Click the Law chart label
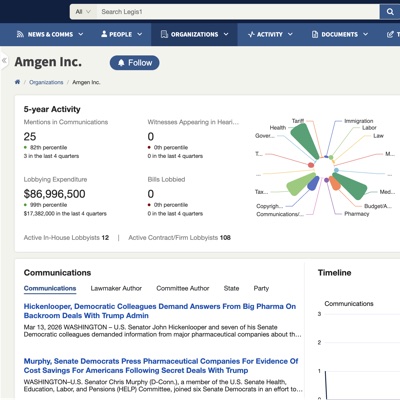Viewport: 400px width, 400px height. coord(378,136)
